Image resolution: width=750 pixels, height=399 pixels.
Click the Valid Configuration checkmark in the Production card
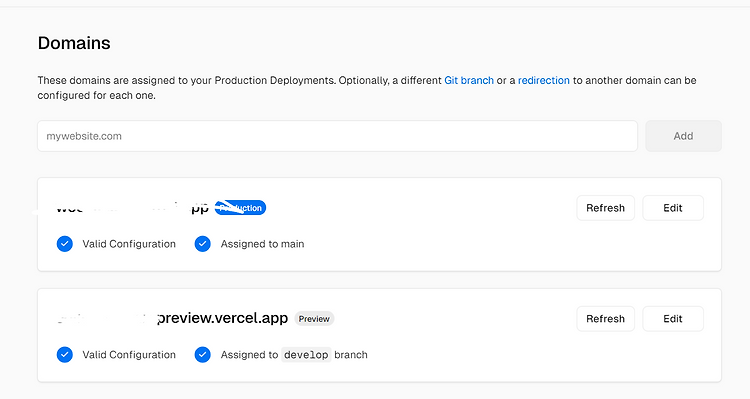coord(65,244)
